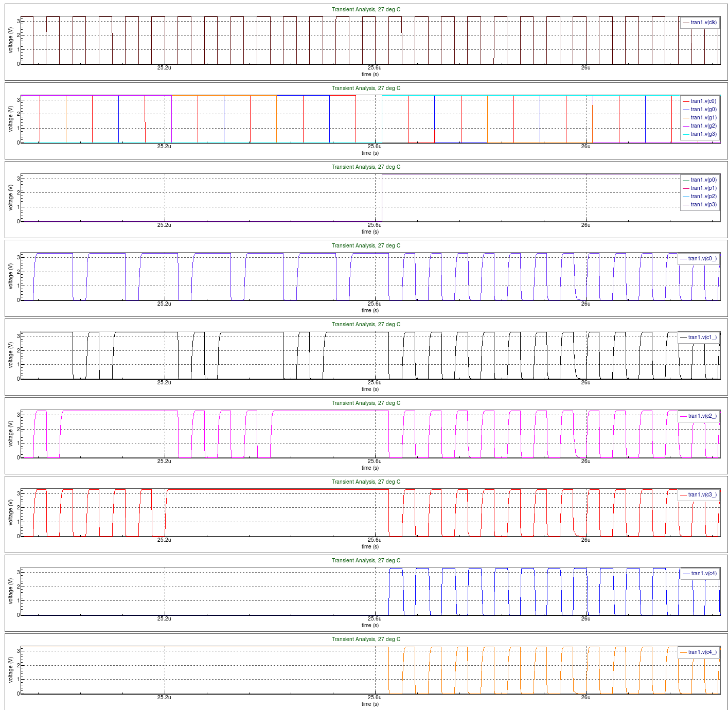This screenshot has width=728, height=710.
Task: Click the time (s) label under c4_ plot
Action: coord(370,704)
